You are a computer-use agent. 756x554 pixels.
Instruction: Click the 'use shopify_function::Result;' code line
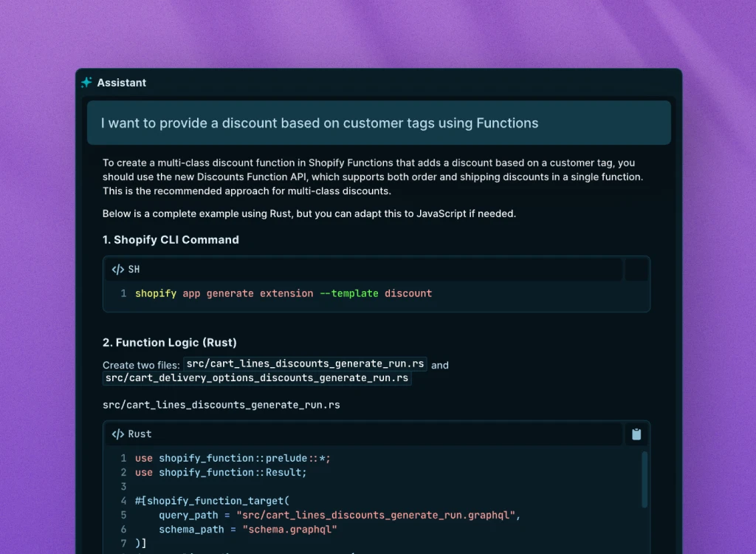tap(220, 472)
